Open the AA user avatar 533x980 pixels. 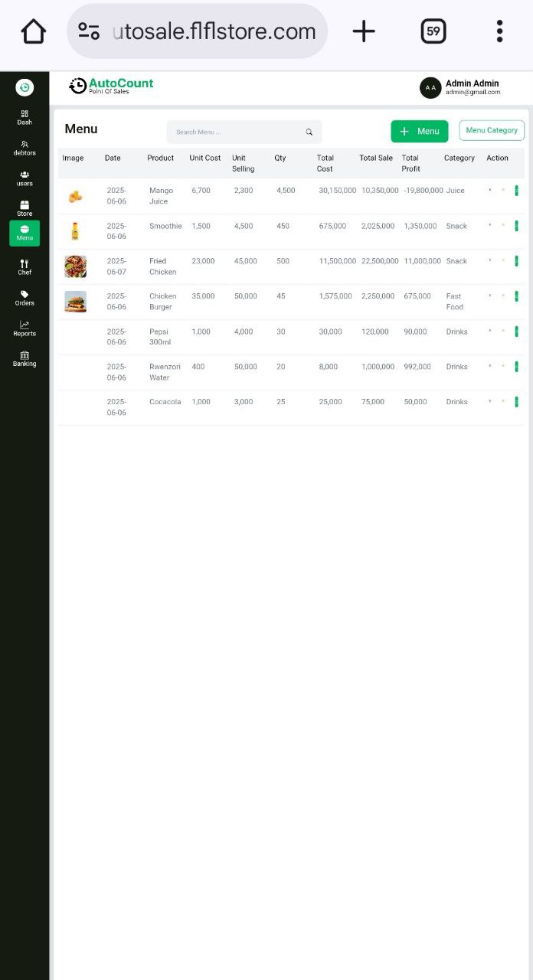(x=430, y=88)
